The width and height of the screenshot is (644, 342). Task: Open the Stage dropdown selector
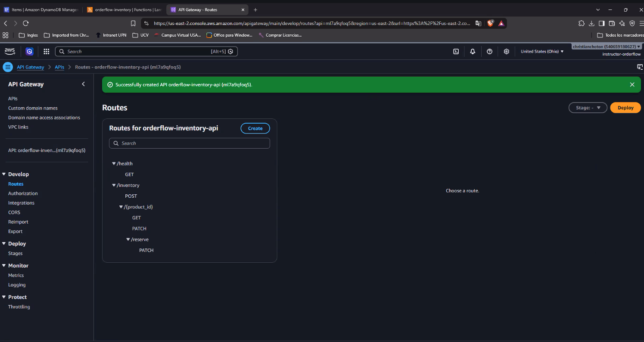point(588,108)
